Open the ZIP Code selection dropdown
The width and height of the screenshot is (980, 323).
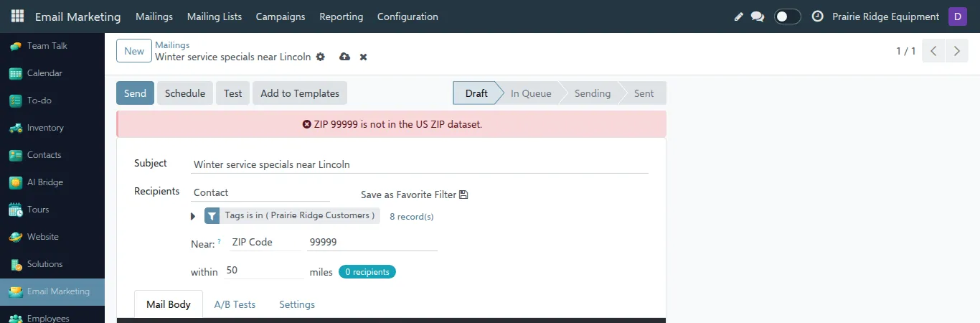265,243
